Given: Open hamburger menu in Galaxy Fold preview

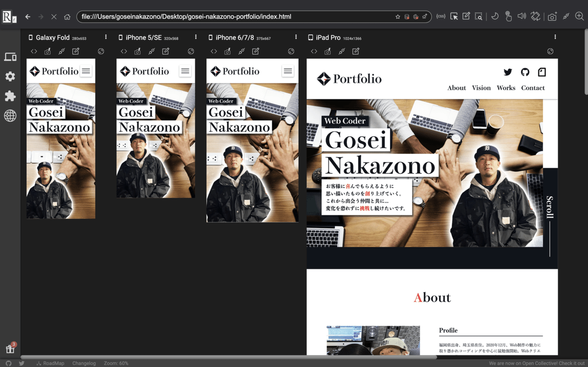Looking at the screenshot, I should point(86,71).
